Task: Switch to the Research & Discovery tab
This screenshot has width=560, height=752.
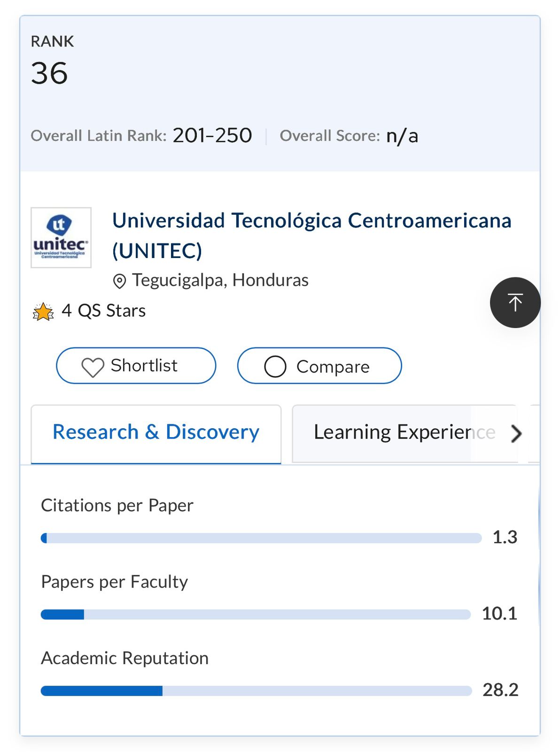Action: coord(156,432)
